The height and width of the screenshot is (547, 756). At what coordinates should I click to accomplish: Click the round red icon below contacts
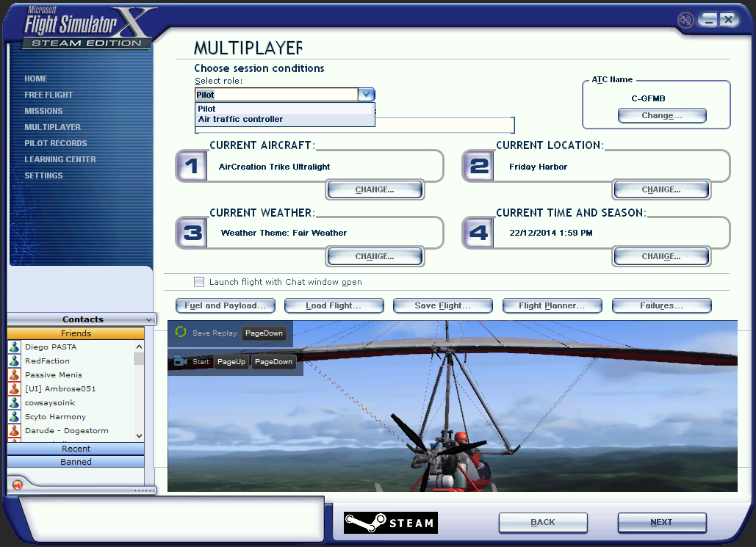tap(18, 485)
